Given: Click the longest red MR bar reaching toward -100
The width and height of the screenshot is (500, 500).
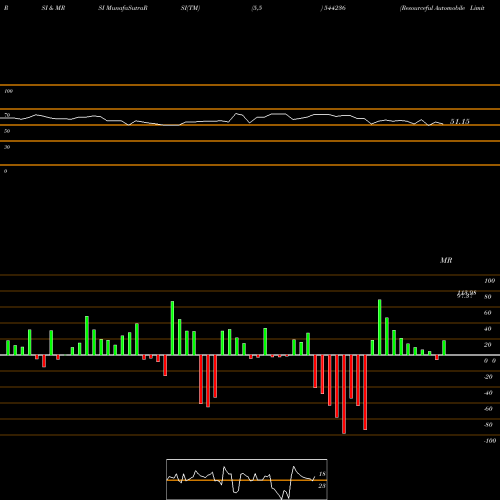Looking at the screenshot, I should (344, 394).
